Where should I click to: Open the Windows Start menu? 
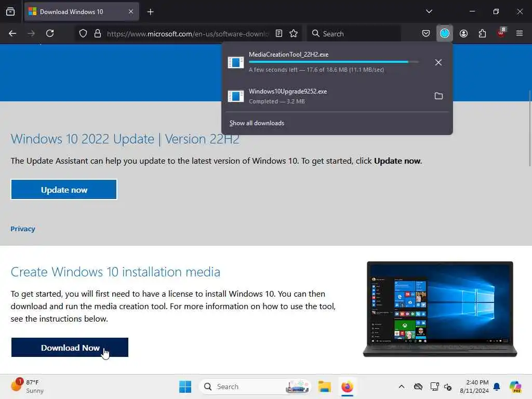tap(185, 387)
